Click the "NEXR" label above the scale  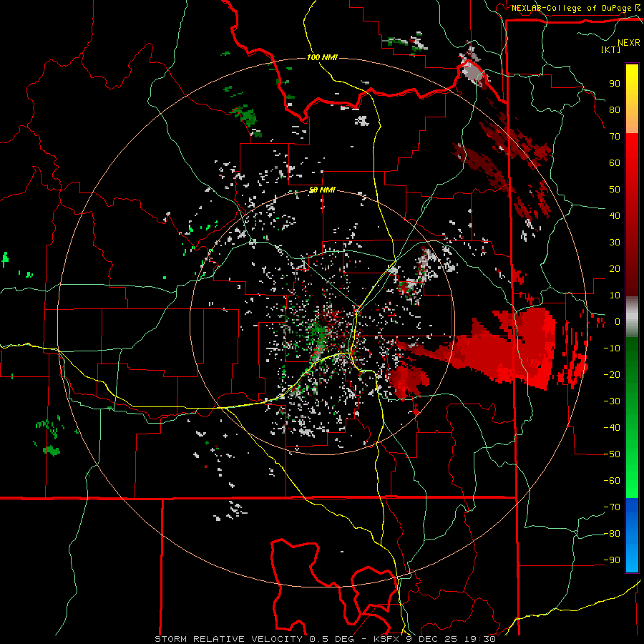point(628,43)
